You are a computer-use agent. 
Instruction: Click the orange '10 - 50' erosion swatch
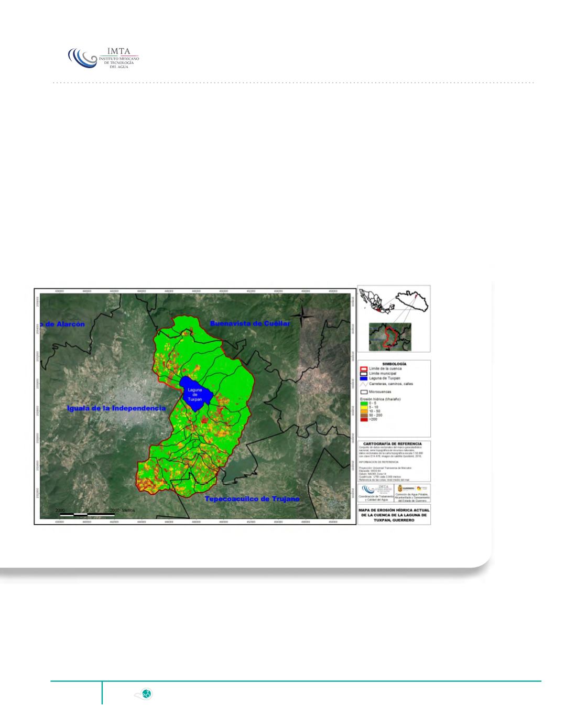click(x=364, y=411)
